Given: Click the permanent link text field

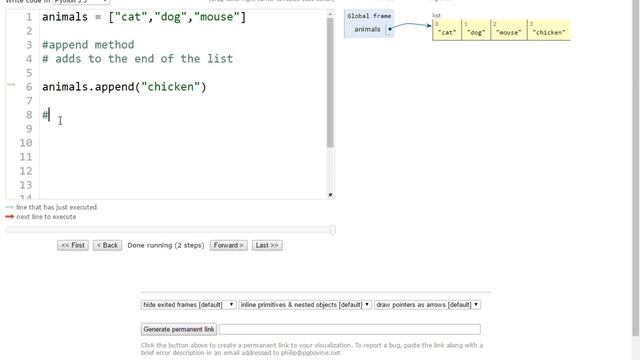Looking at the screenshot, I should pos(350,329).
